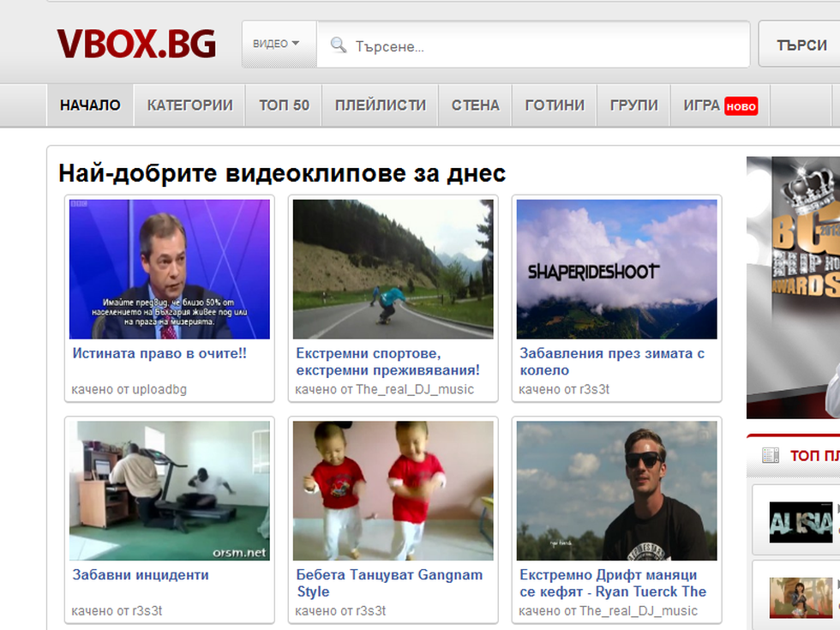Click the title Екстремно Дрифт маняци се кефят
This screenshot has height=630, width=840.
click(613, 583)
